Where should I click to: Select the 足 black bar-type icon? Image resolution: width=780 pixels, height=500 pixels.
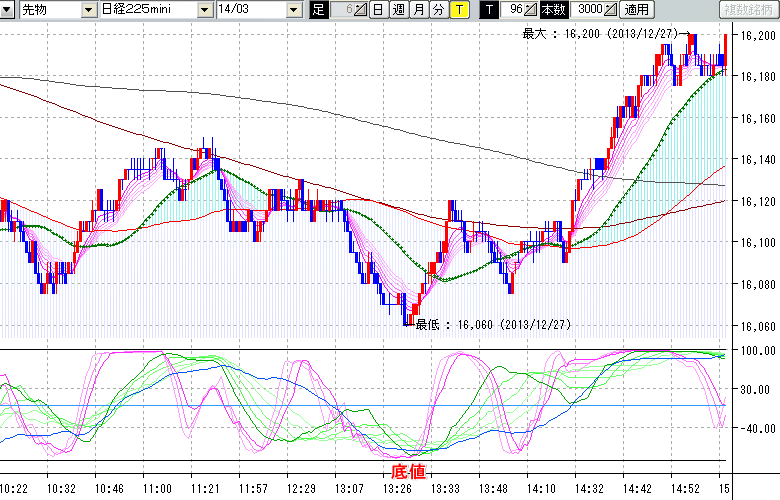pos(318,10)
